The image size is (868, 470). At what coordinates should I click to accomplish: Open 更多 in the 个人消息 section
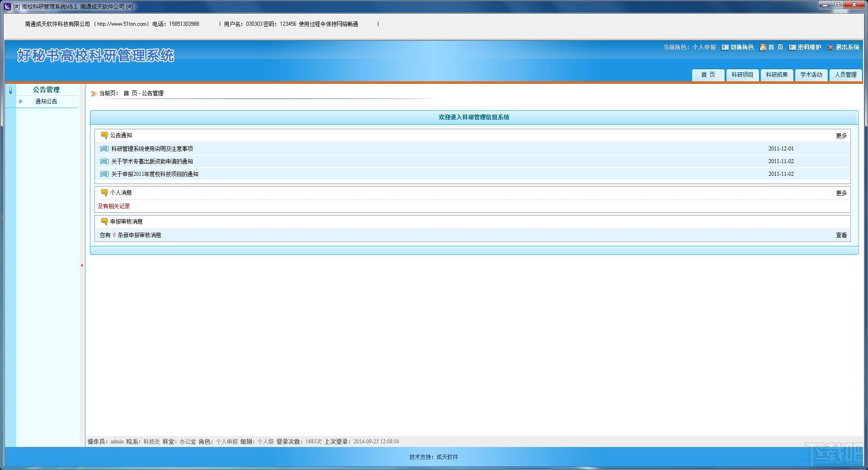(x=841, y=193)
